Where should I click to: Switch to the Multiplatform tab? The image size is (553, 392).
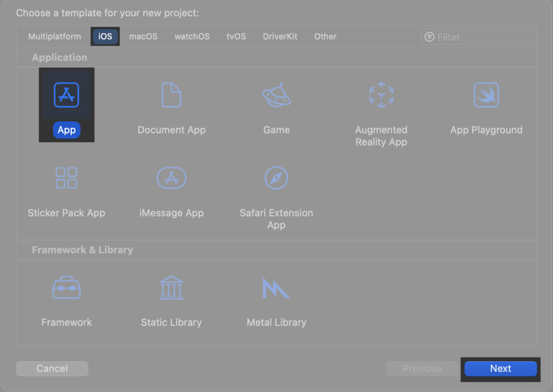point(55,36)
